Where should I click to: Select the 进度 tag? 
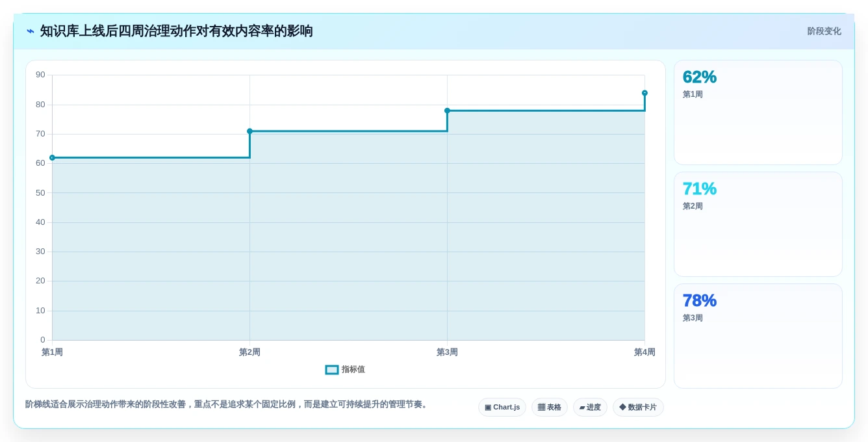tap(590, 408)
